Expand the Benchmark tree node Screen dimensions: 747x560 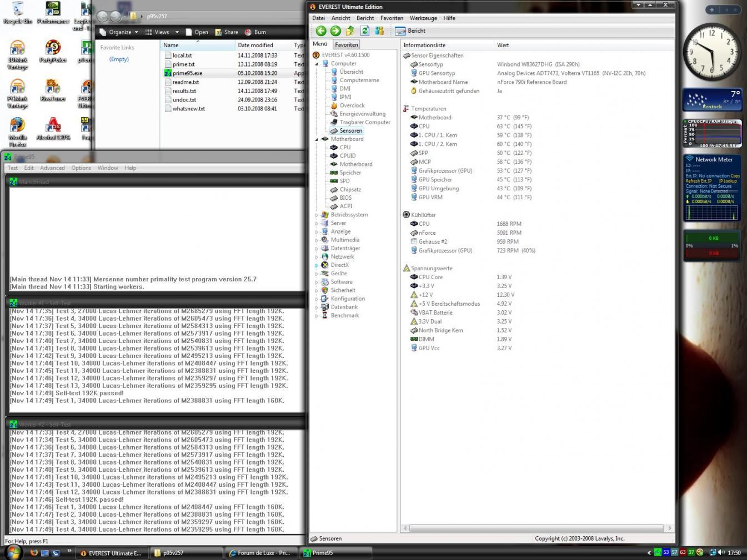click(x=317, y=316)
